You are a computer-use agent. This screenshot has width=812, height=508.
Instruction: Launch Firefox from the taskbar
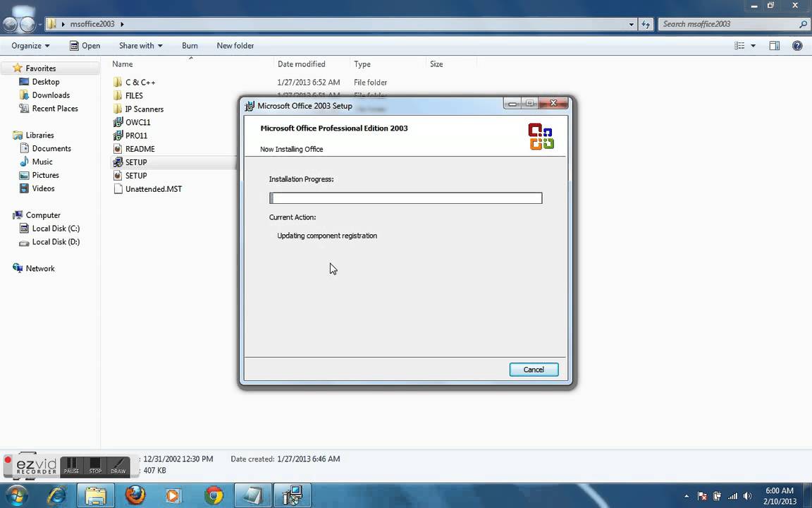click(135, 495)
